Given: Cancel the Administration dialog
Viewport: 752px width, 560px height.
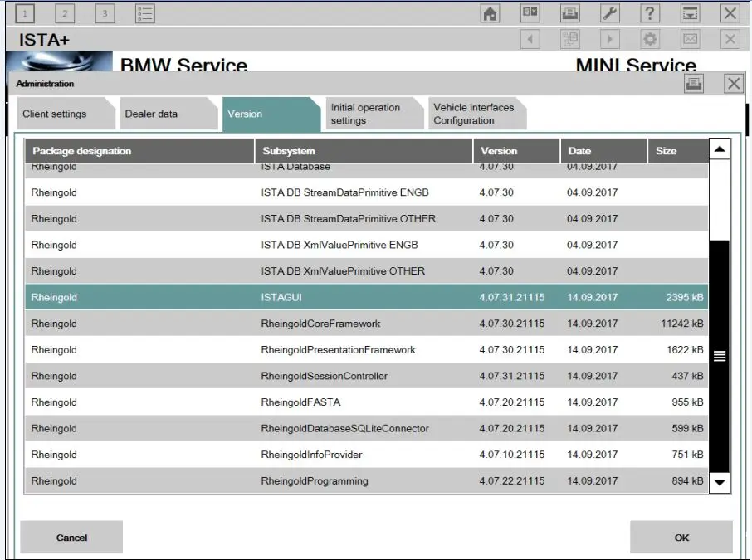Looking at the screenshot, I should click(71, 538).
